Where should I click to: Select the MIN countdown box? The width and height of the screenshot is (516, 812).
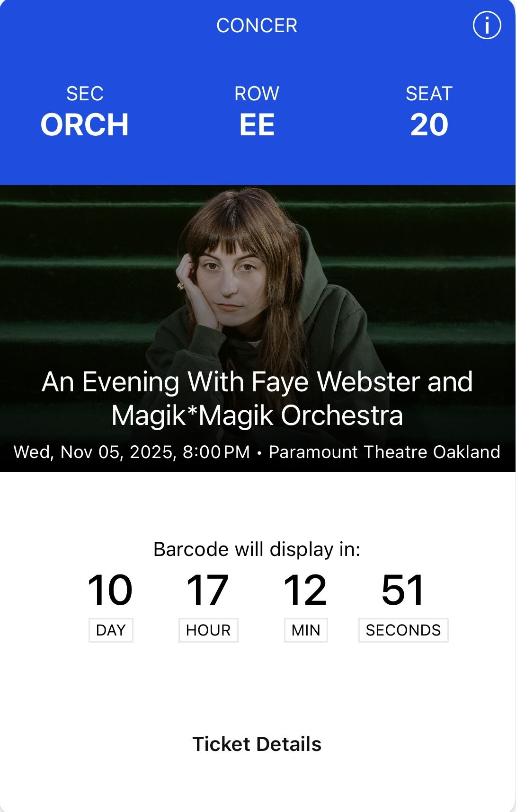coord(305,630)
